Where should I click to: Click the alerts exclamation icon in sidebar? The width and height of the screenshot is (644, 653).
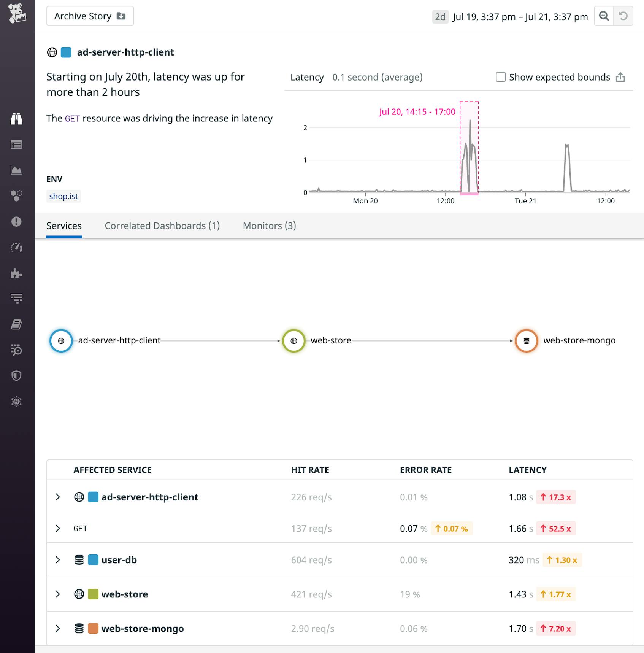[x=17, y=222]
